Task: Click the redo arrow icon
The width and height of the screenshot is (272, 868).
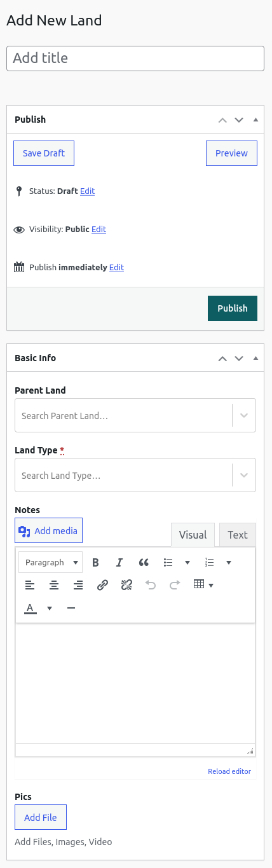Action: click(174, 585)
